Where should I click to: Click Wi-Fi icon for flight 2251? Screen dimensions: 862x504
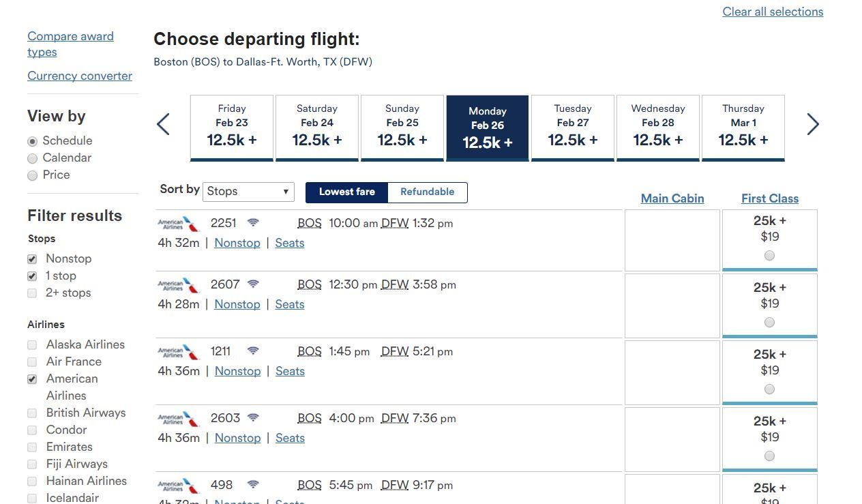(253, 222)
